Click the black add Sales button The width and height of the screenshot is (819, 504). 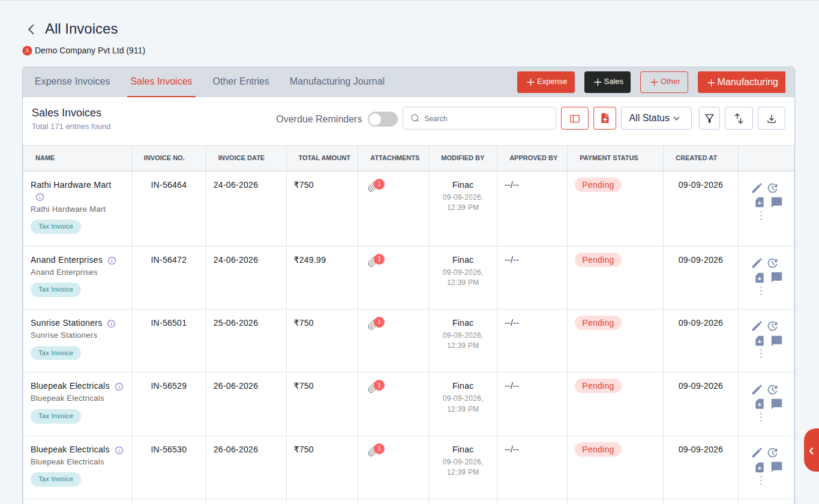pos(607,82)
